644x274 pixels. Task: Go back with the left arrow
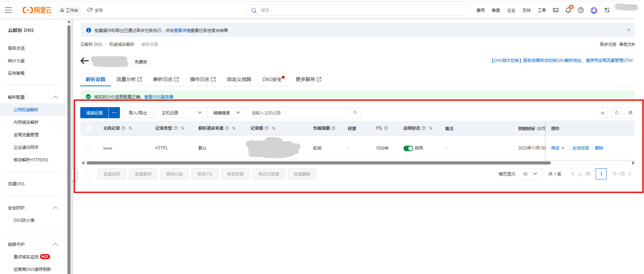click(84, 61)
